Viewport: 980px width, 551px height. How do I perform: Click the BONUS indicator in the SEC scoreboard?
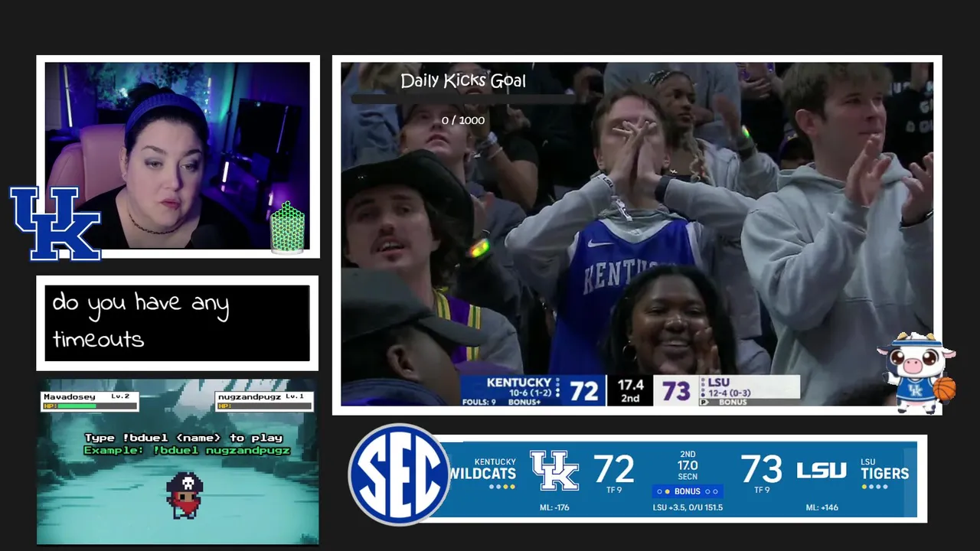pyautogui.click(x=688, y=491)
